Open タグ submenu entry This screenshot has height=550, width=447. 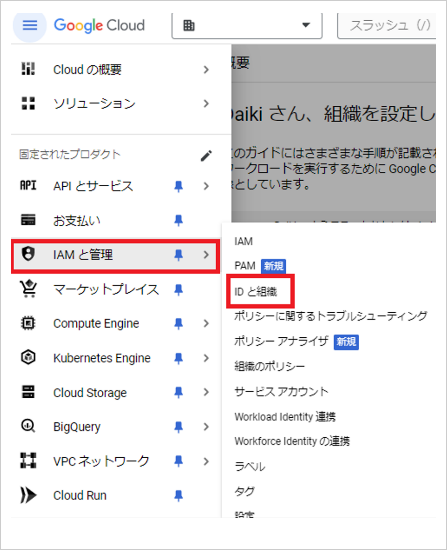pyautogui.click(x=245, y=491)
